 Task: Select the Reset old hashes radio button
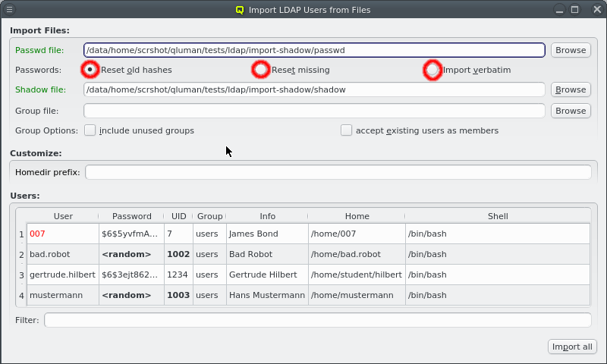(90, 70)
